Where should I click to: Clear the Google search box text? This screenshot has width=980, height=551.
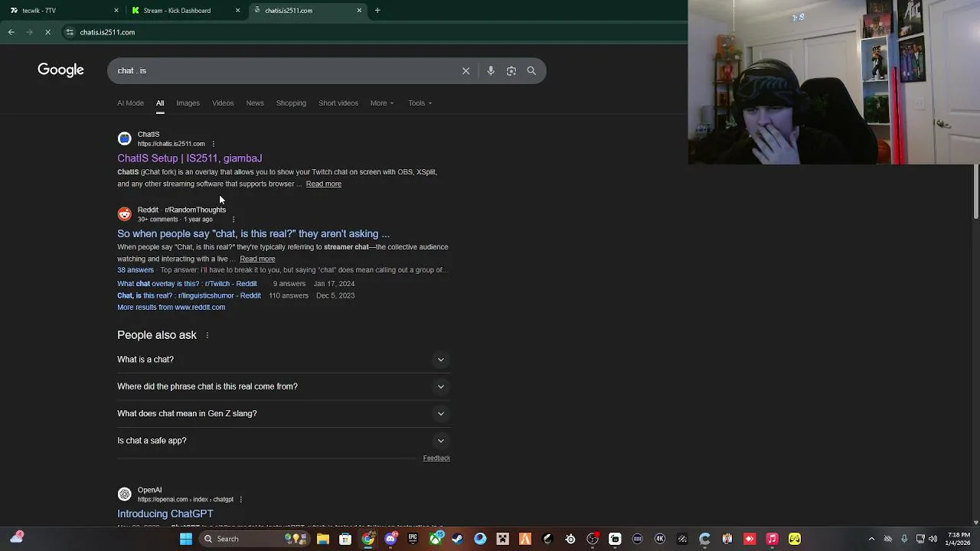(465, 70)
